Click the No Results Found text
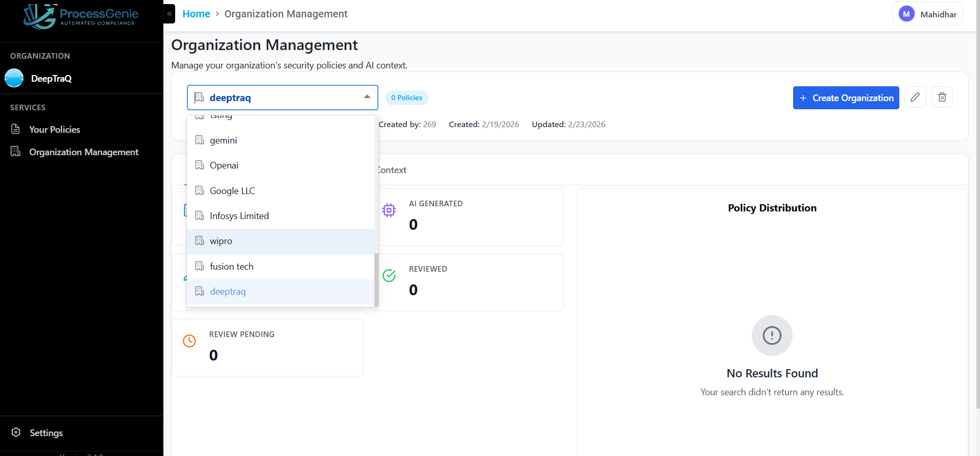 pos(772,373)
